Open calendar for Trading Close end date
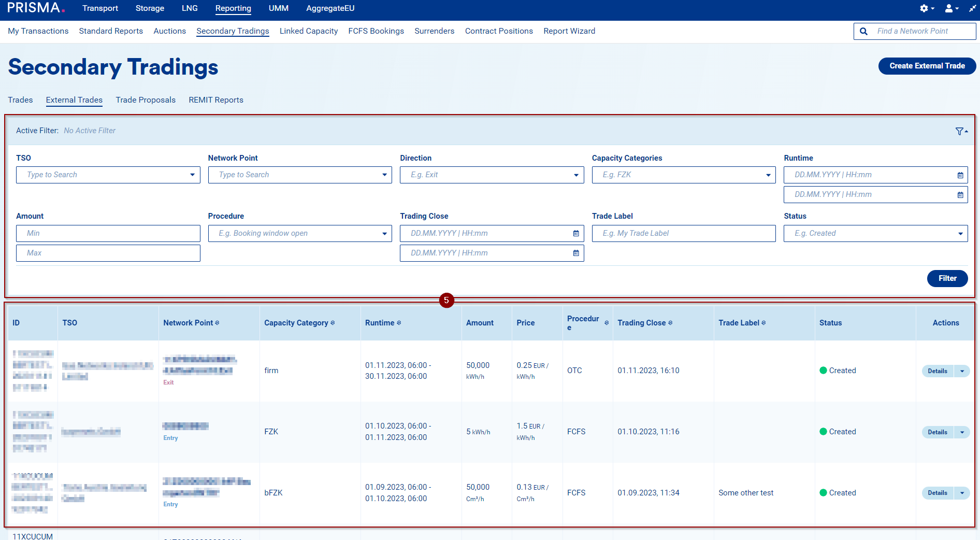Viewport: 980px width, 540px height. (x=575, y=253)
